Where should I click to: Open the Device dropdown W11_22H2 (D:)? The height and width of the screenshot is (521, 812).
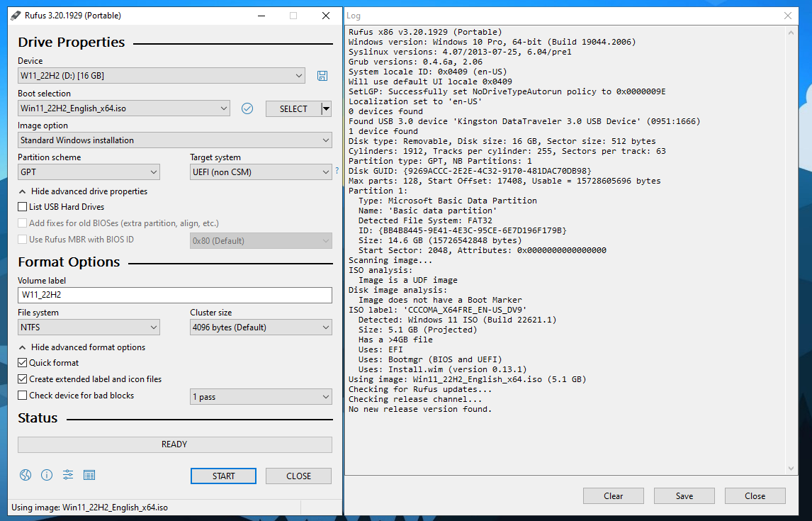pos(161,76)
